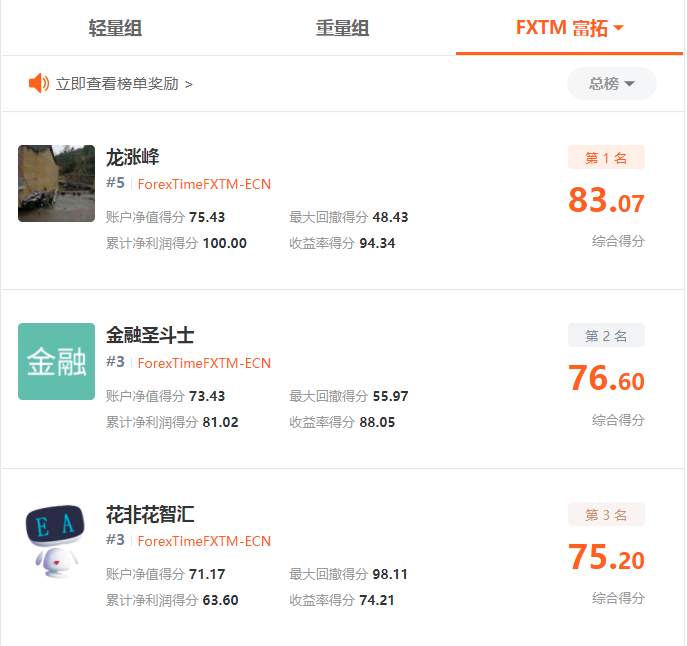The height and width of the screenshot is (646, 687).
Task: Open trader name 花非花智汇
Action: pyautogui.click(x=150, y=514)
